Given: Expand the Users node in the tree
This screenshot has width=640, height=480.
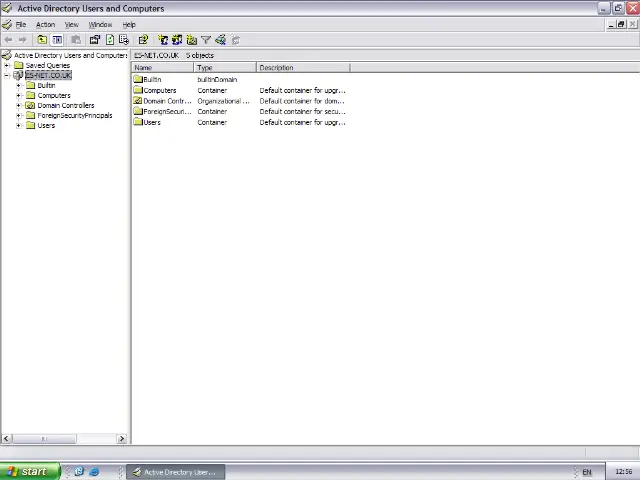Looking at the screenshot, I should click(19, 125).
